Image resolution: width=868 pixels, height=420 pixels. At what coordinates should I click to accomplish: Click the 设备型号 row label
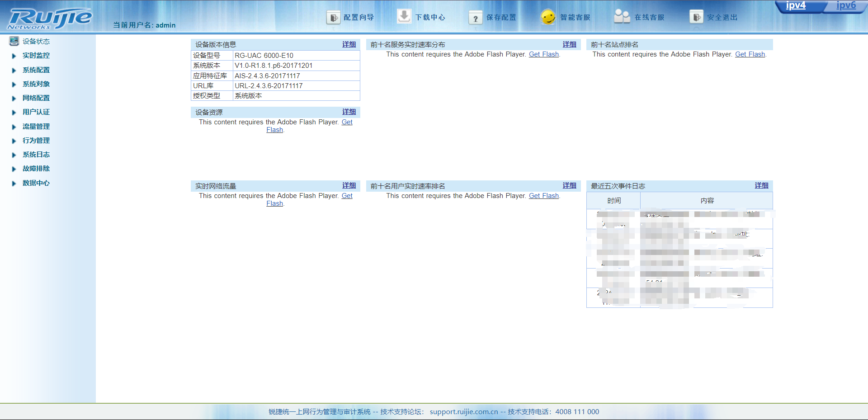tap(207, 56)
